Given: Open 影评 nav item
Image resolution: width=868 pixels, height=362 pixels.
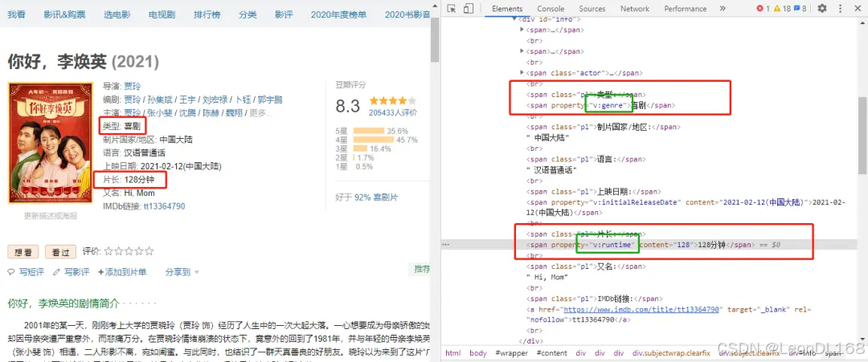Looking at the screenshot, I should tap(284, 14).
